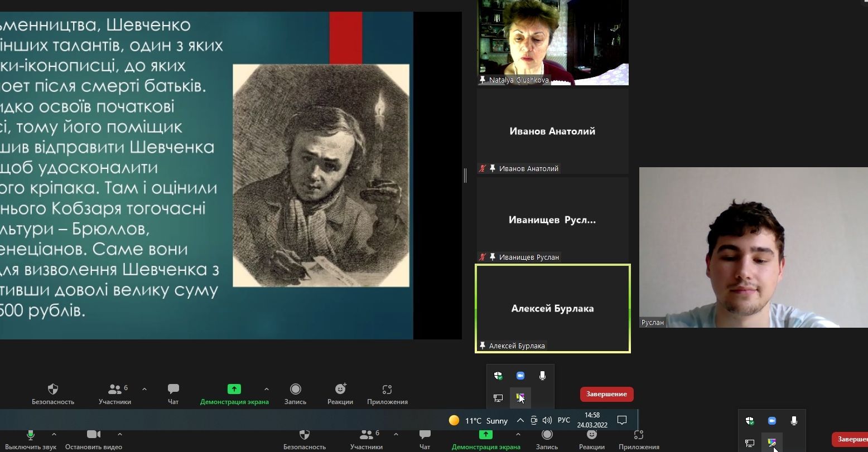Image resolution: width=868 pixels, height=452 pixels.
Task: Open weather widget 11°C Sunny
Action: [479, 420]
